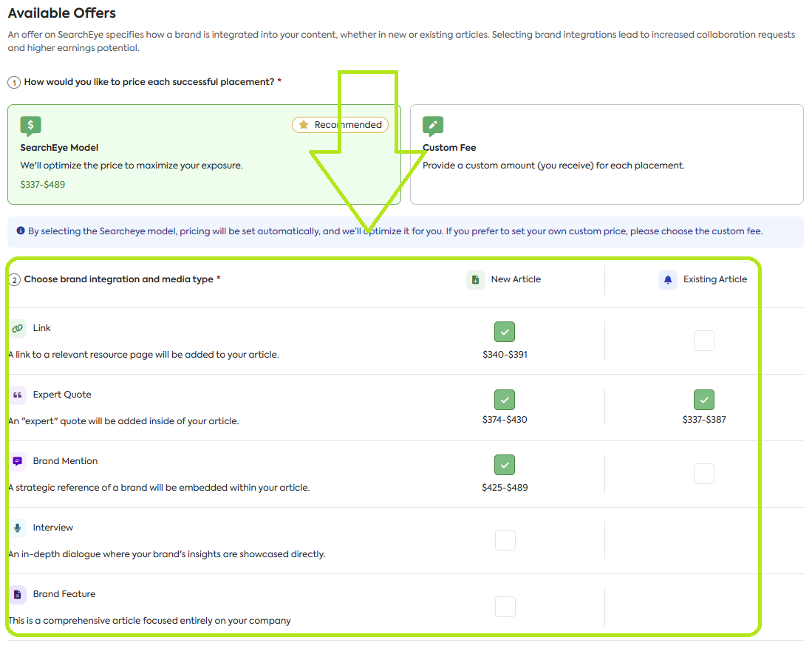
Task: Click the Custom Fee pencil icon
Action: [x=433, y=126]
